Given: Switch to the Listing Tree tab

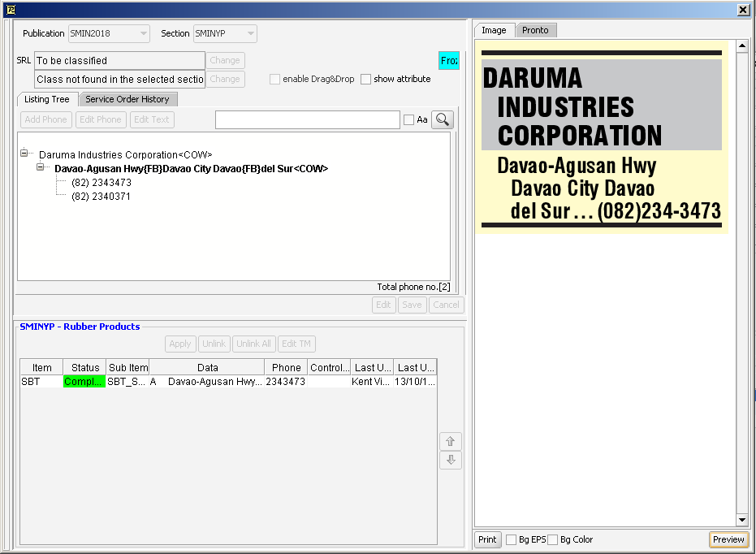Looking at the screenshot, I should click(x=47, y=99).
